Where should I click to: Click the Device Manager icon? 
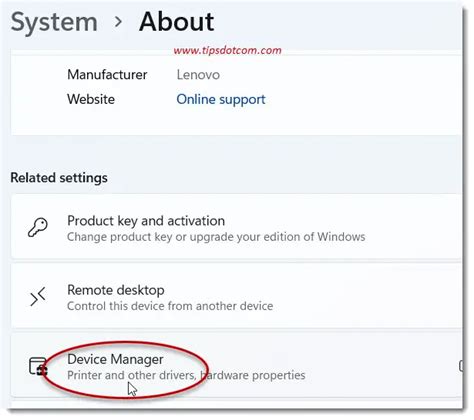38,366
